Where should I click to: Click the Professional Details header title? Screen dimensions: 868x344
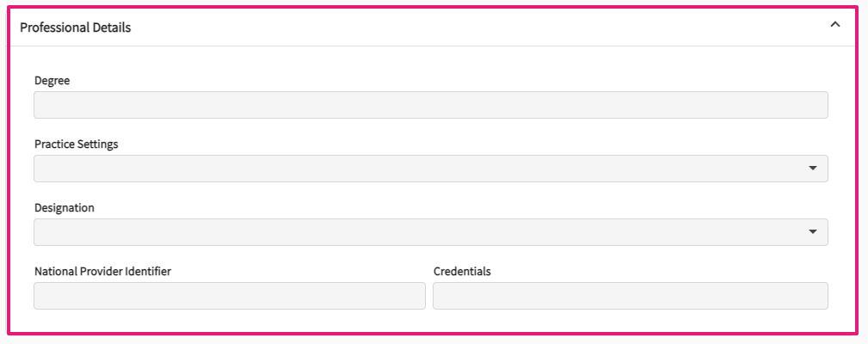click(x=76, y=28)
